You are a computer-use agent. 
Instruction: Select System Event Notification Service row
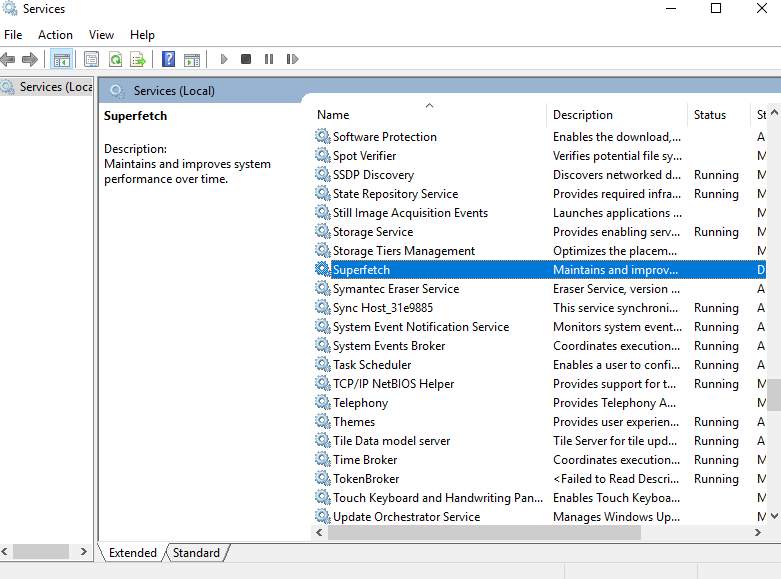click(x=540, y=326)
